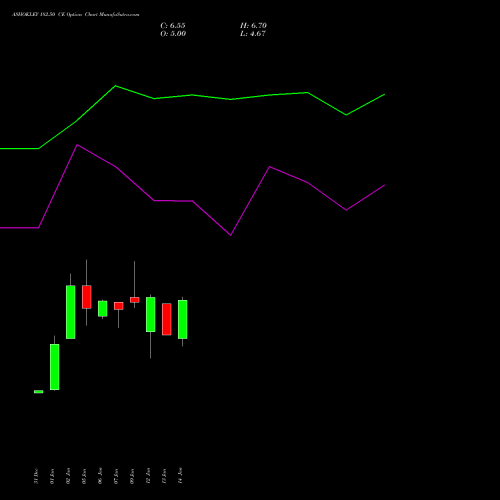This screenshot has height=500, width=500.
Task: Click the "13 Jan" date axis label
Action: coord(164,476)
